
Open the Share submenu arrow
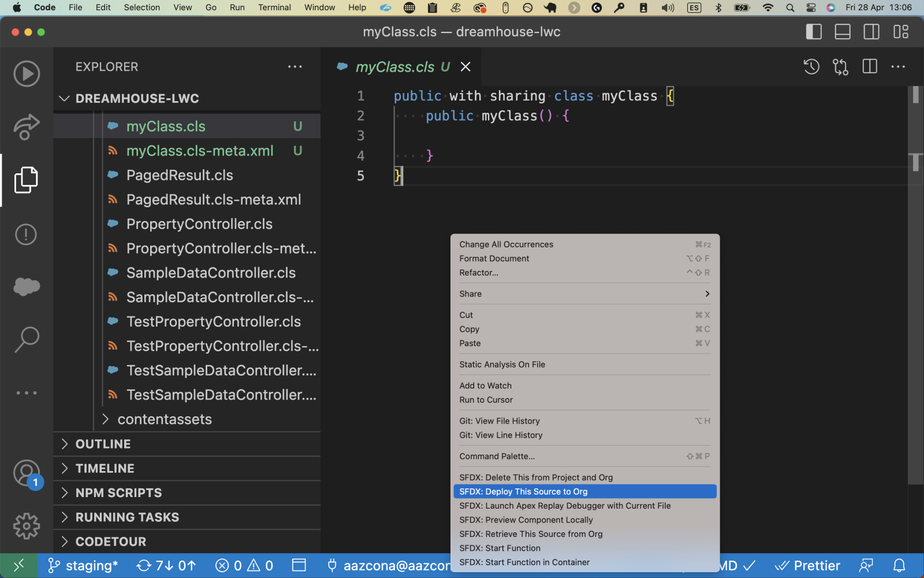tap(707, 294)
